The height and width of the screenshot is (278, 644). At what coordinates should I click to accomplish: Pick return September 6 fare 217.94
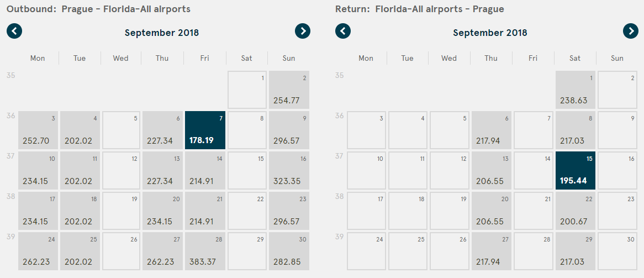[492, 130]
